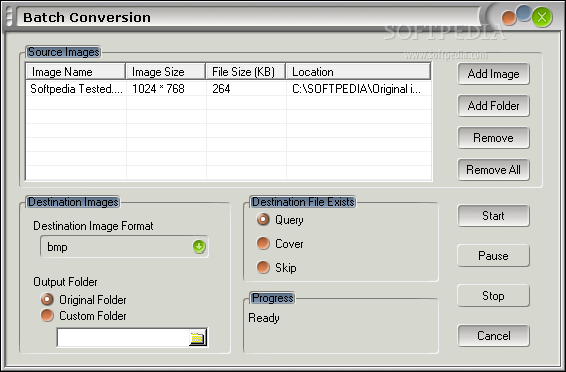Screen dimensions: 566x372
Task: Sort by File Size (KB) column header
Action: click(246, 72)
